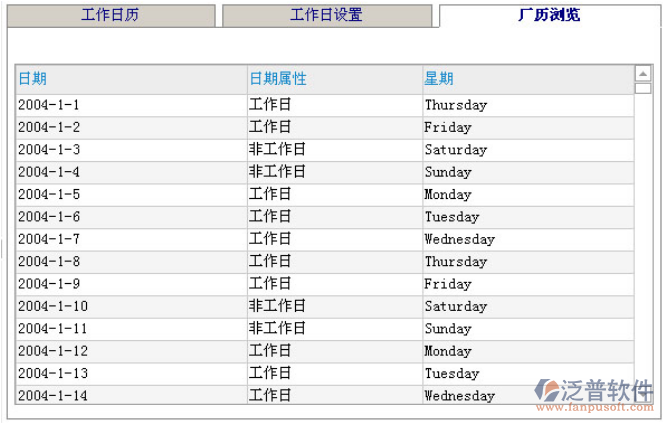Select the row dated 2004-1-3
The width and height of the screenshot is (664, 423).
coord(48,150)
